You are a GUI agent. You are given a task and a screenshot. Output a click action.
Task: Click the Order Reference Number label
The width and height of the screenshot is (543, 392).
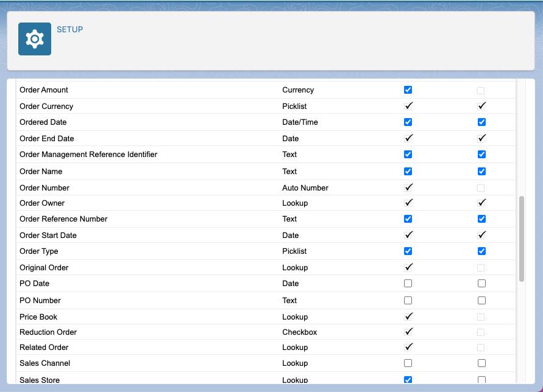[63, 219]
